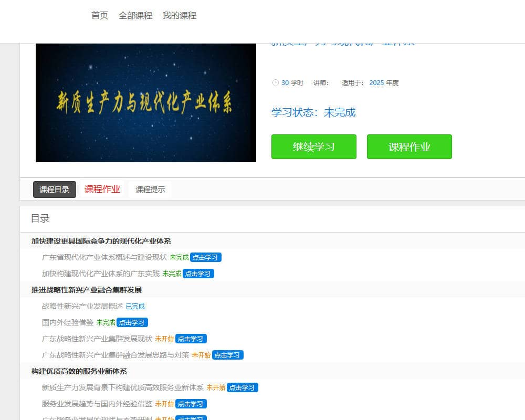Click the course video thumbnail image
Screen dimensions: 525x420
click(146, 103)
